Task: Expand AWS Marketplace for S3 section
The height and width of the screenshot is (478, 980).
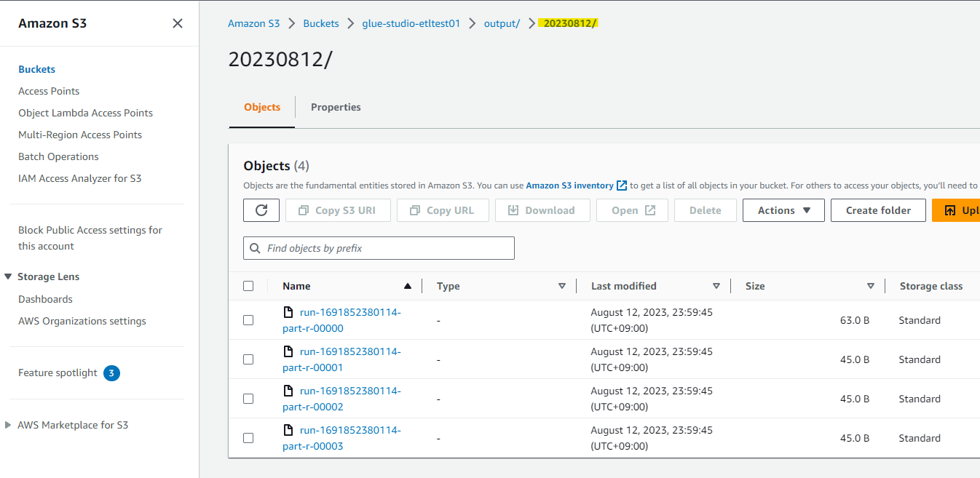Action: tap(8, 425)
